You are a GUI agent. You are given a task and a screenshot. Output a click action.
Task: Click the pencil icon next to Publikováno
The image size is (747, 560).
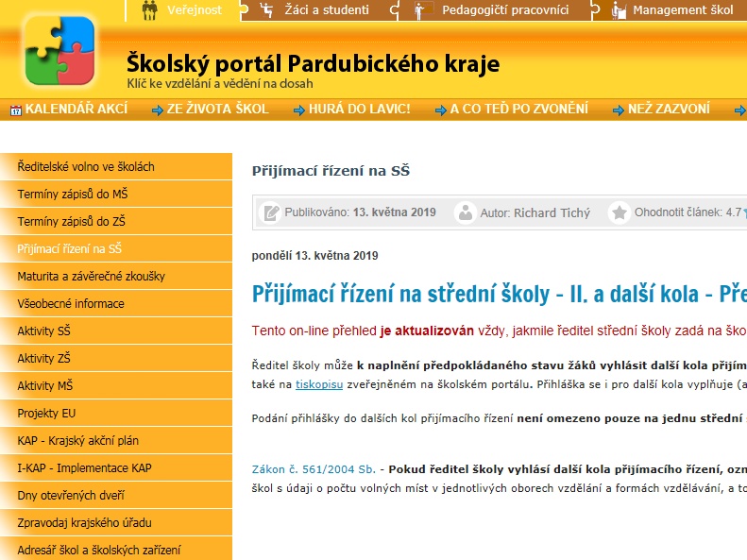point(270,212)
